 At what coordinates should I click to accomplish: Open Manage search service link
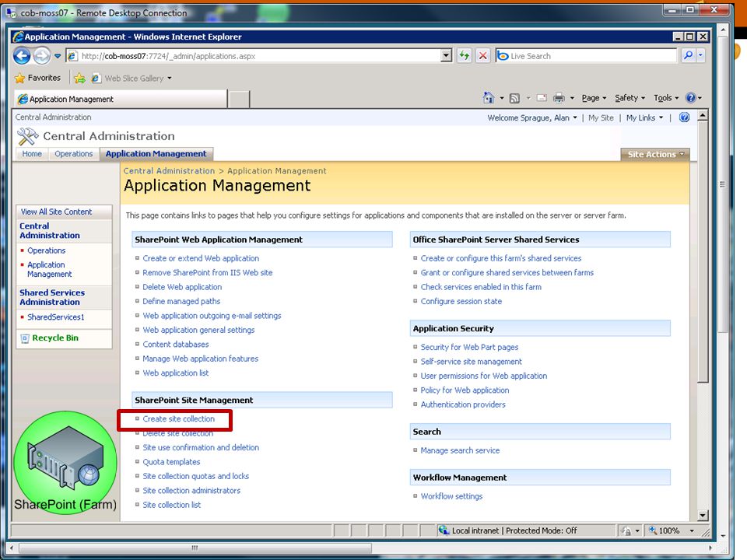tap(460, 450)
